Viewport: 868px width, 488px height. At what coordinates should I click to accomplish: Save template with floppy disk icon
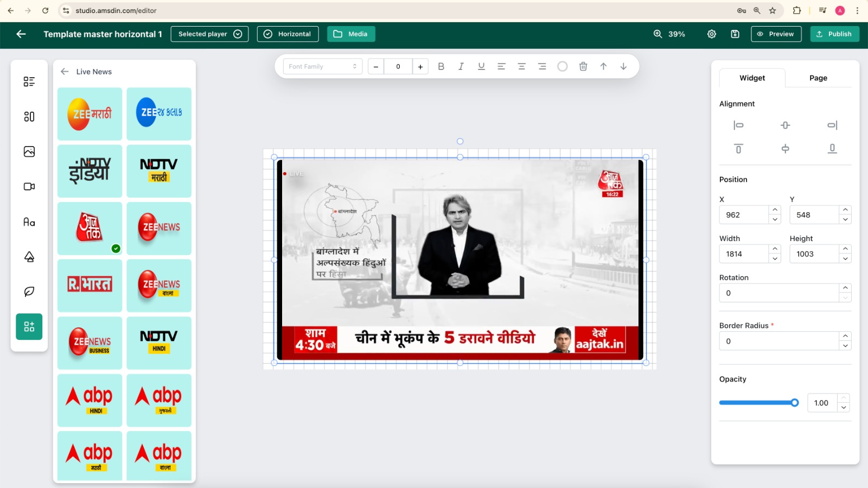(x=735, y=34)
